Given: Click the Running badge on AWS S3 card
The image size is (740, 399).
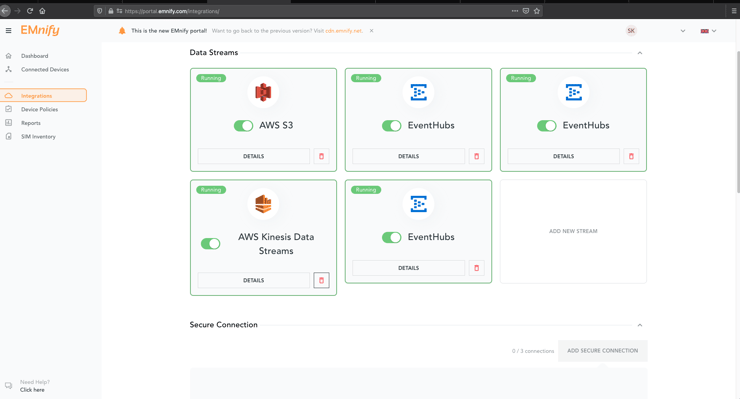Looking at the screenshot, I should [211, 78].
